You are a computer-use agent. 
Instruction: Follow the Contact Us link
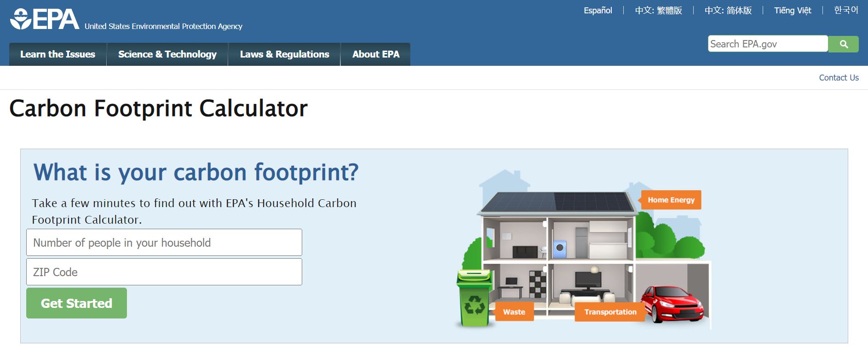(x=839, y=78)
